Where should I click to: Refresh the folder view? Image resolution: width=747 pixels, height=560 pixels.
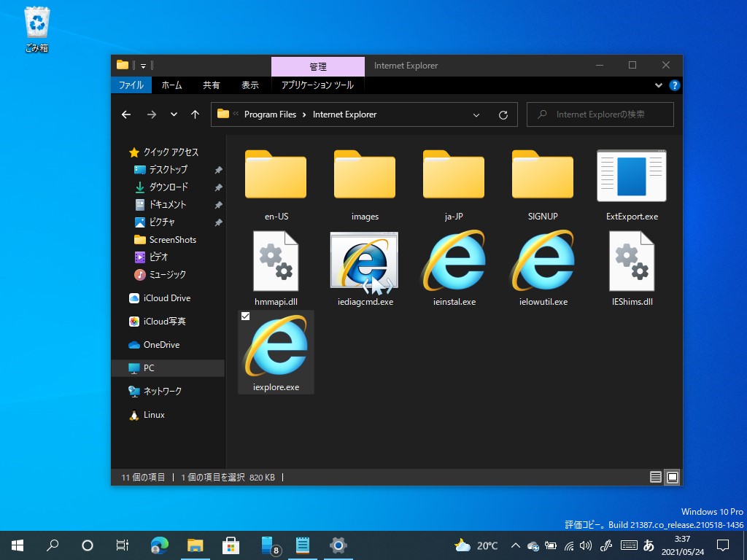pyautogui.click(x=503, y=114)
